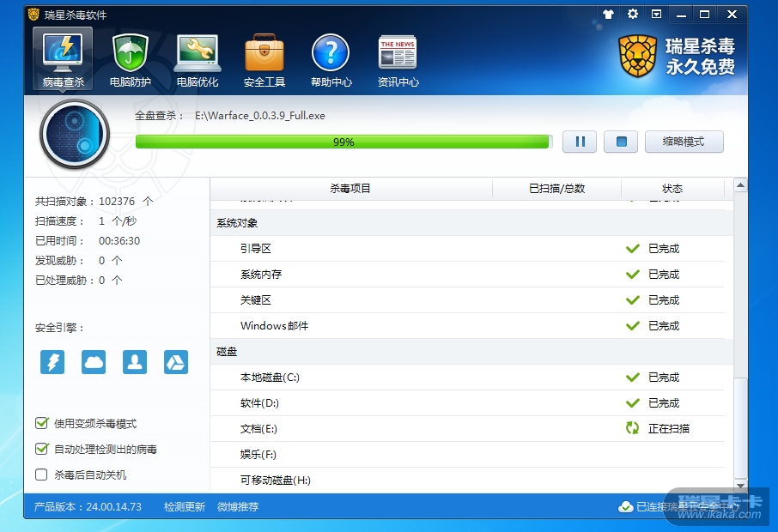Open the 安全工具 toolbox tab
Viewport: 778px width, 532px height.
click(x=264, y=60)
